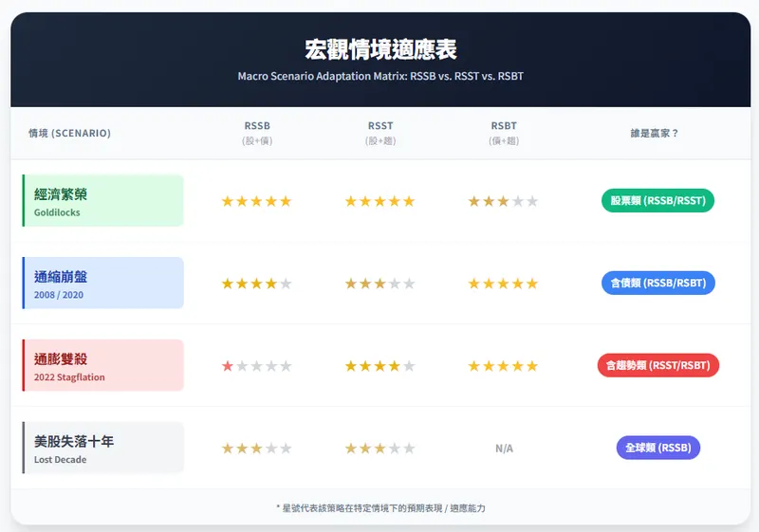
Task: Click the Goldilocks subtitle text
Action: [x=57, y=212]
